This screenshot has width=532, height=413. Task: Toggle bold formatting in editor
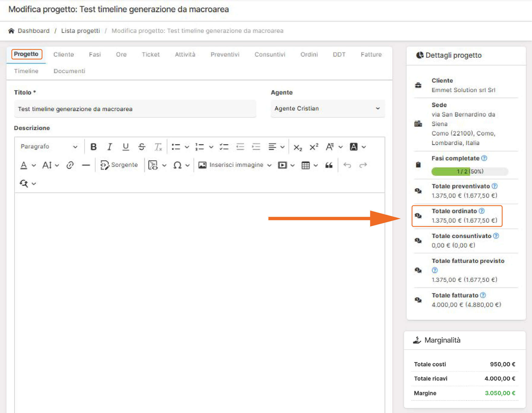(x=94, y=147)
